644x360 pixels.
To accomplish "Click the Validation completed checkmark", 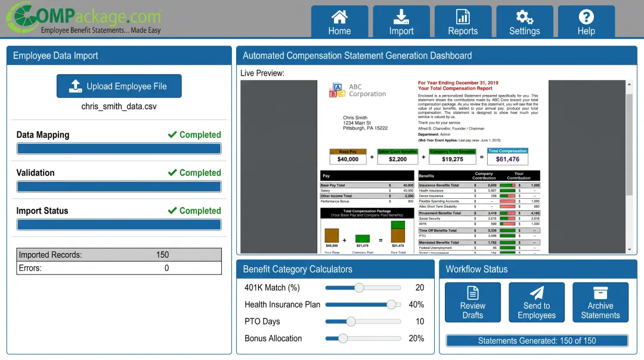I will (172, 173).
